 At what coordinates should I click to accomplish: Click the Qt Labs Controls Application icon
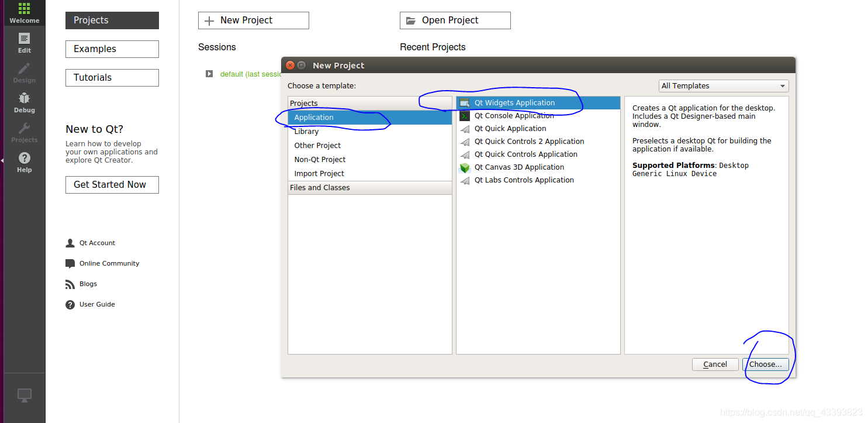[x=465, y=180]
